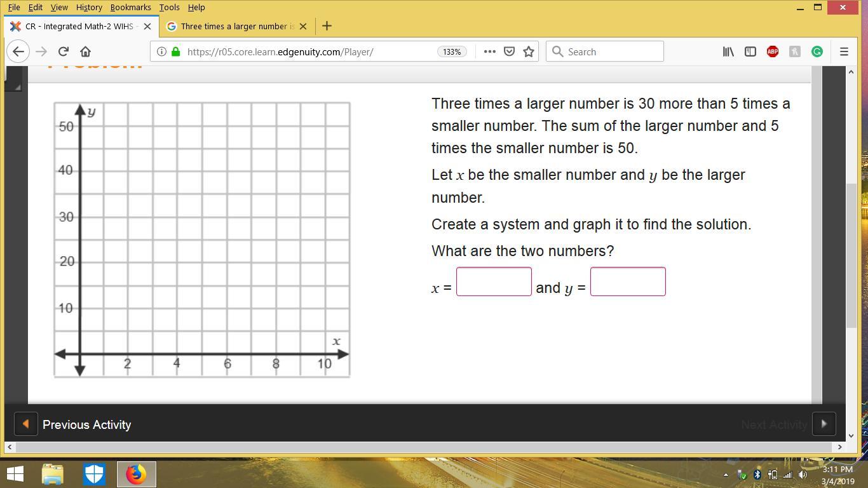Screen dimensions: 868x488
Task: Open the Adblock Plus extension icon
Action: coord(773,51)
